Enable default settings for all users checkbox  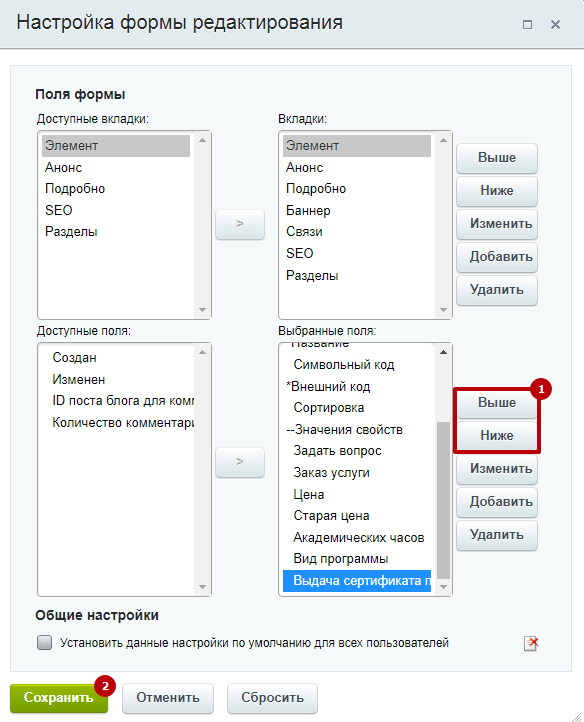click(45, 642)
